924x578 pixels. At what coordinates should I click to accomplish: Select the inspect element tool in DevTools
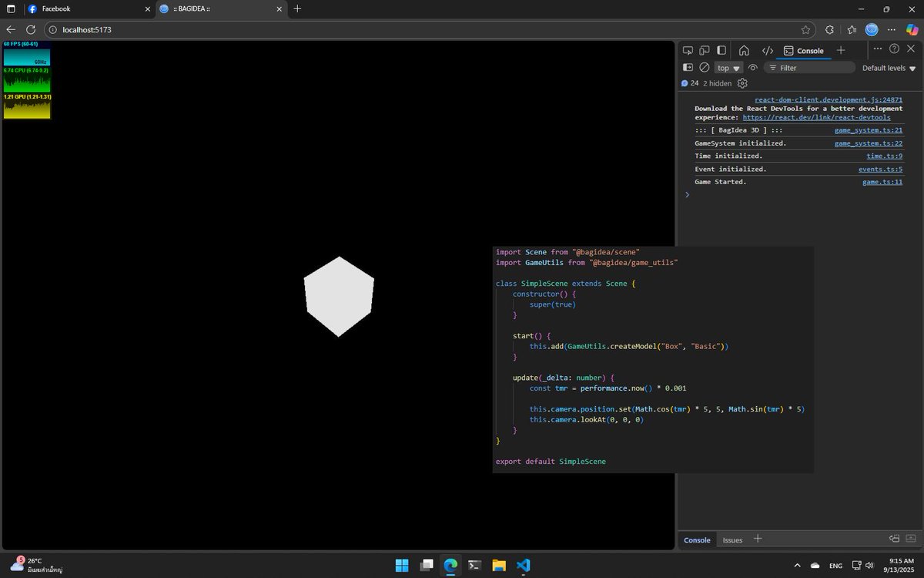[688, 50]
